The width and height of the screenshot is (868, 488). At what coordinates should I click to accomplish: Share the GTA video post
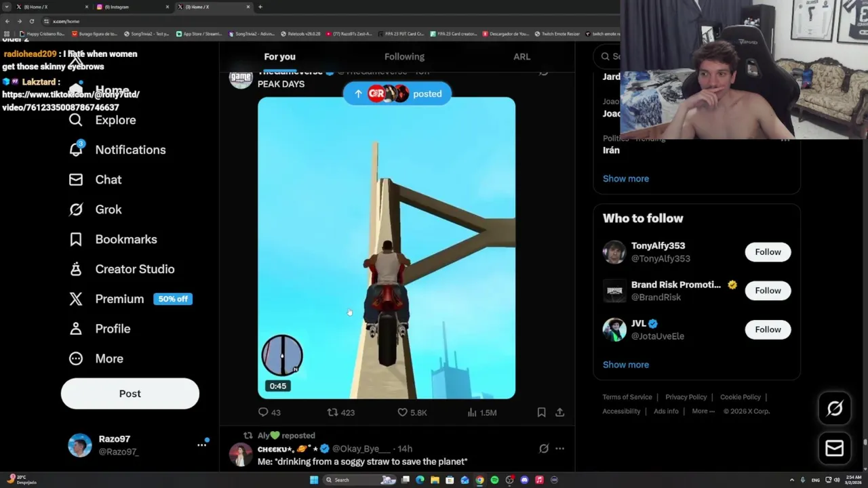tap(559, 412)
